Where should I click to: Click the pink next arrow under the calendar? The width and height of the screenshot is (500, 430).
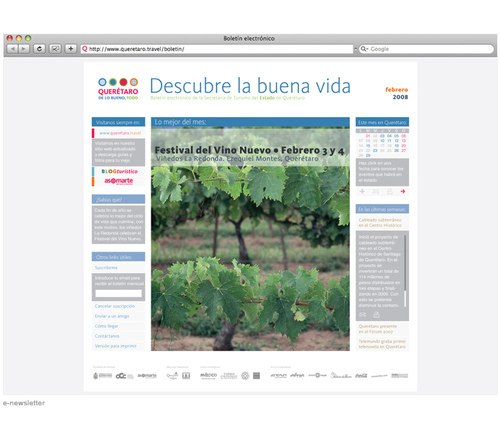[x=403, y=191]
